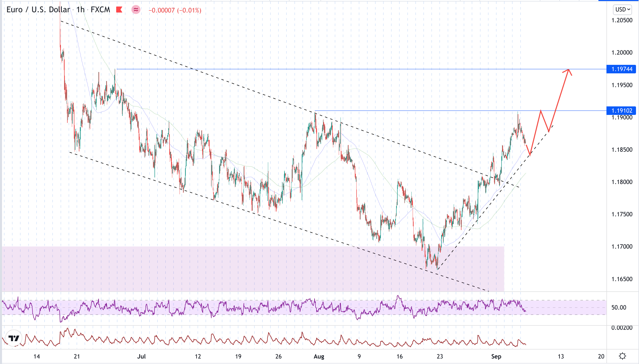
Task: Click the 1.19744 blue price label
Action: tap(621, 69)
